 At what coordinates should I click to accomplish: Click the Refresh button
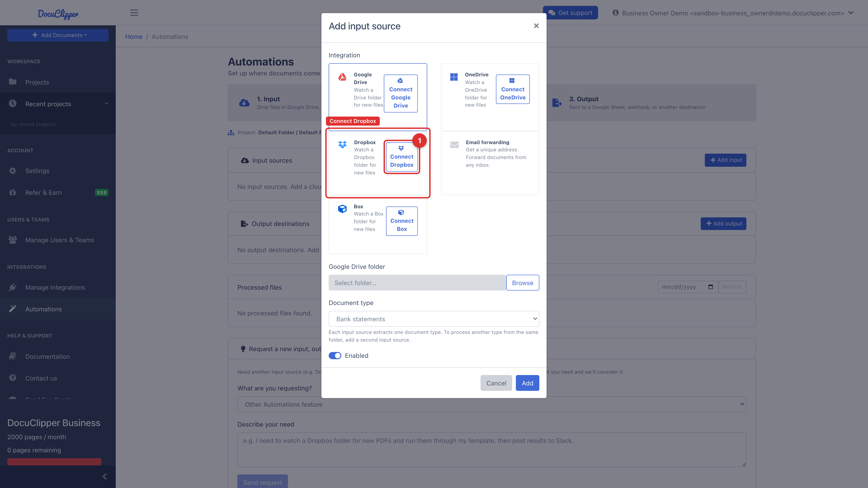pos(732,287)
